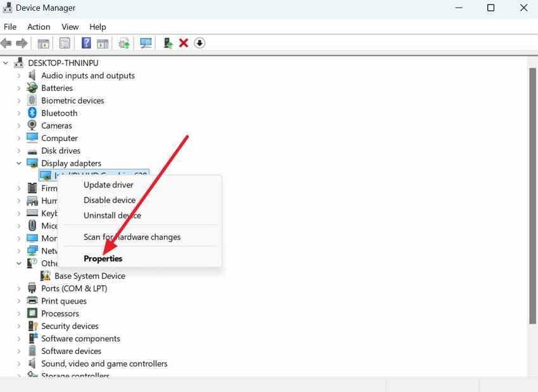This screenshot has width=538, height=392.
Task: Select the Base System Device entry
Action: tap(89, 276)
